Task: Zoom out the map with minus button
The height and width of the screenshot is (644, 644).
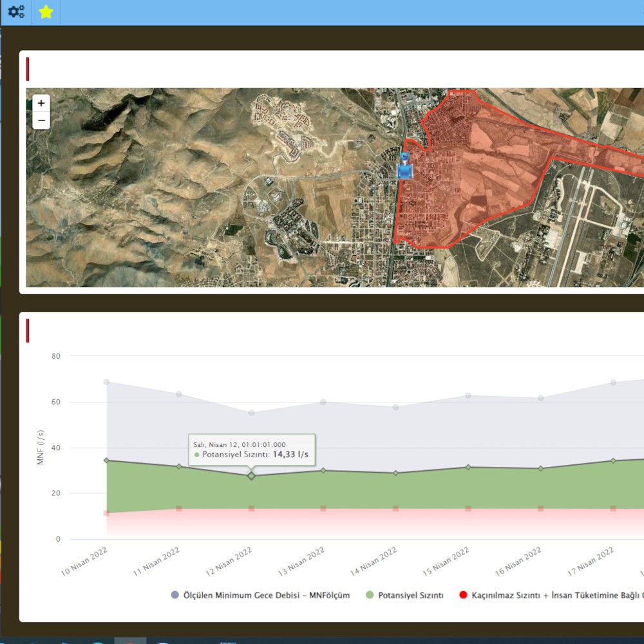Action: 41,121
